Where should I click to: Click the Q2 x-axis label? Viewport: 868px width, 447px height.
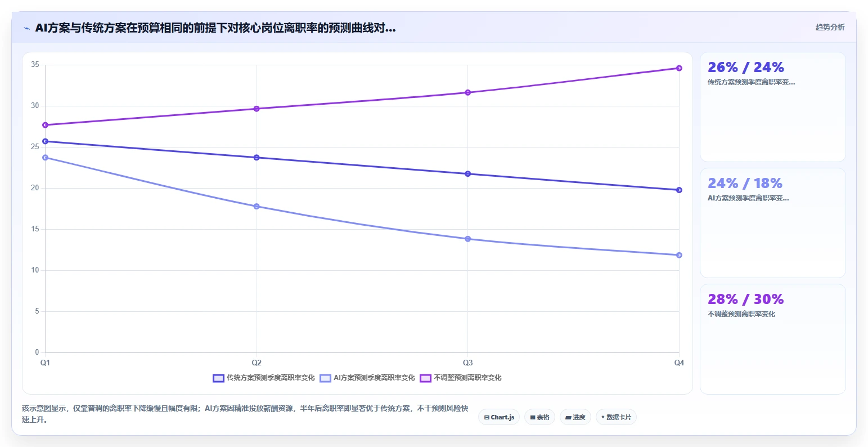click(x=257, y=363)
